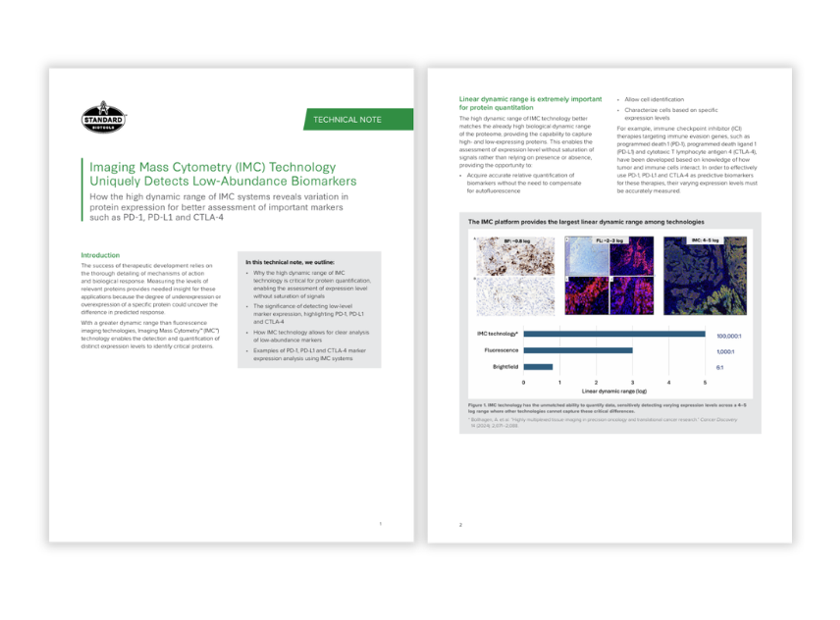This screenshot has width=840, height=620.
Task: Click the IMC 4-5 log tissue image
Action: [705, 276]
